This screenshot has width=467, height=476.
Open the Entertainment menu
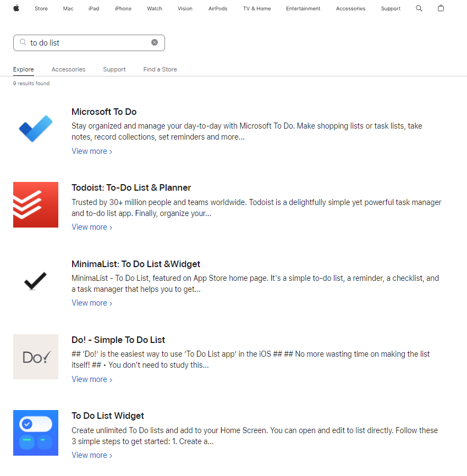(303, 8)
